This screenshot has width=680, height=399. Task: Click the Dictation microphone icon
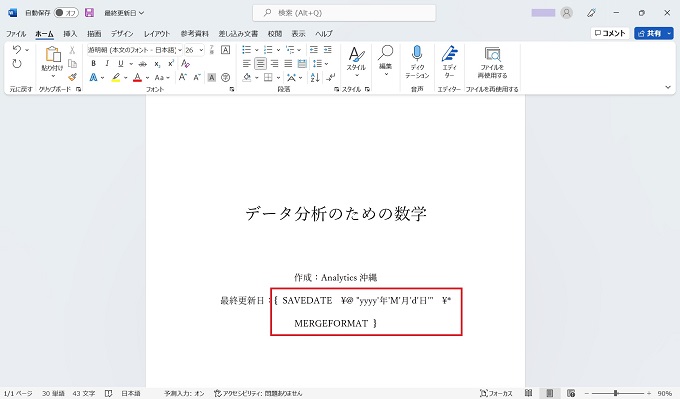(x=417, y=53)
